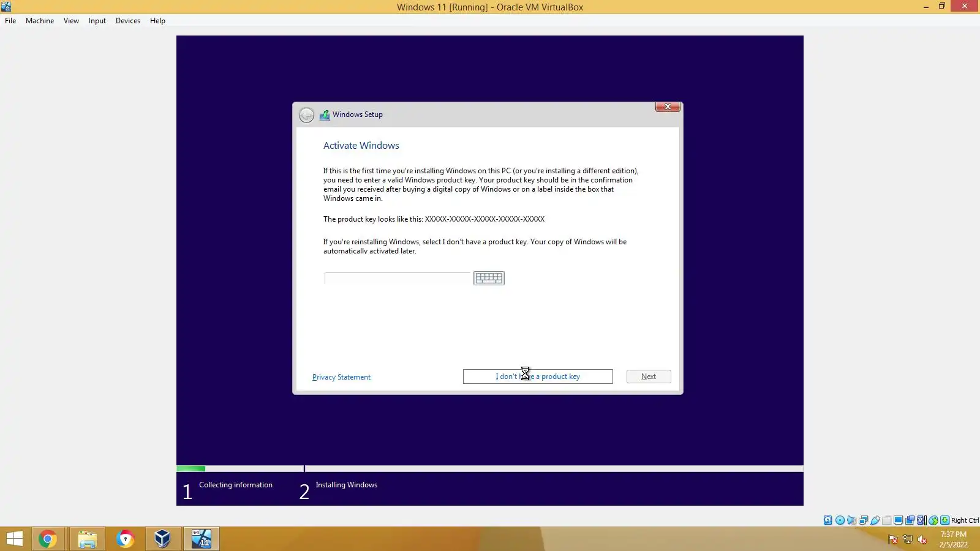Click the Activate Windows heading
980x551 pixels.
[x=361, y=146]
